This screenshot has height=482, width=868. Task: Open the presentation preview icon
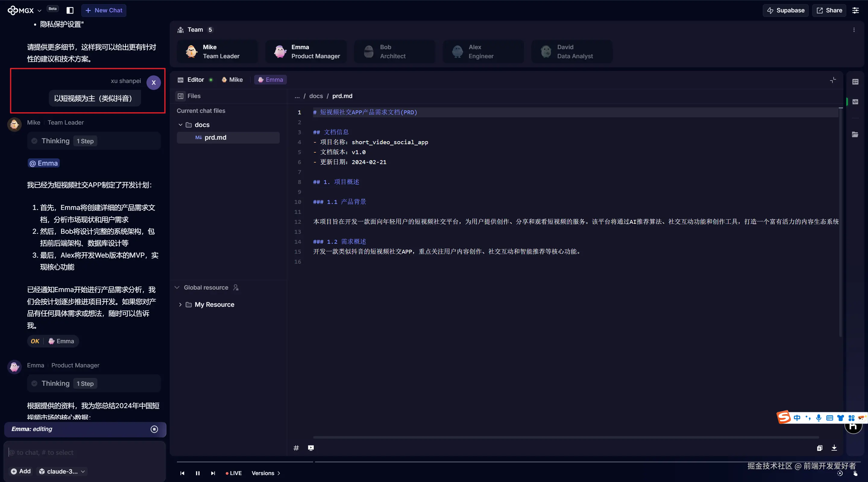311,448
